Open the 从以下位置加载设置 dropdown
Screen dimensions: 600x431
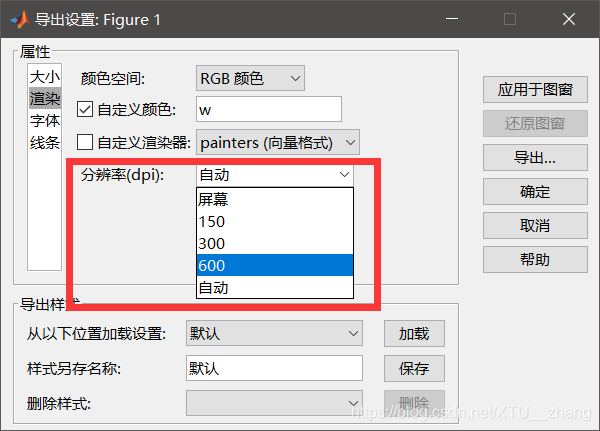tap(274, 333)
